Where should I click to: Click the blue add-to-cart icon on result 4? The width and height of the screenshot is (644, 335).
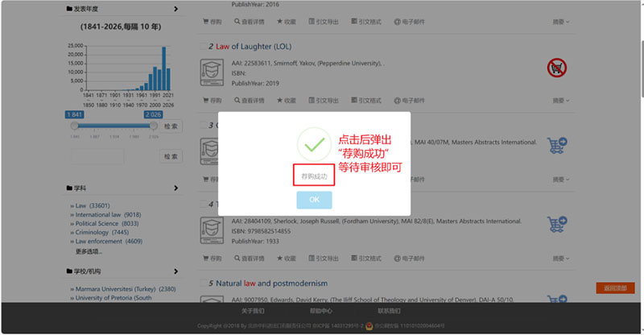[x=556, y=223]
